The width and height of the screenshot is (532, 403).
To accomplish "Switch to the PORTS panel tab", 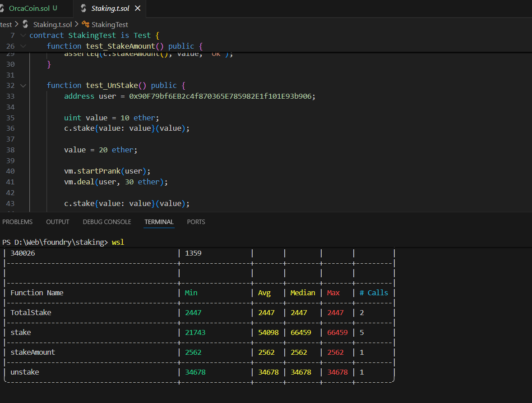I will click(196, 222).
